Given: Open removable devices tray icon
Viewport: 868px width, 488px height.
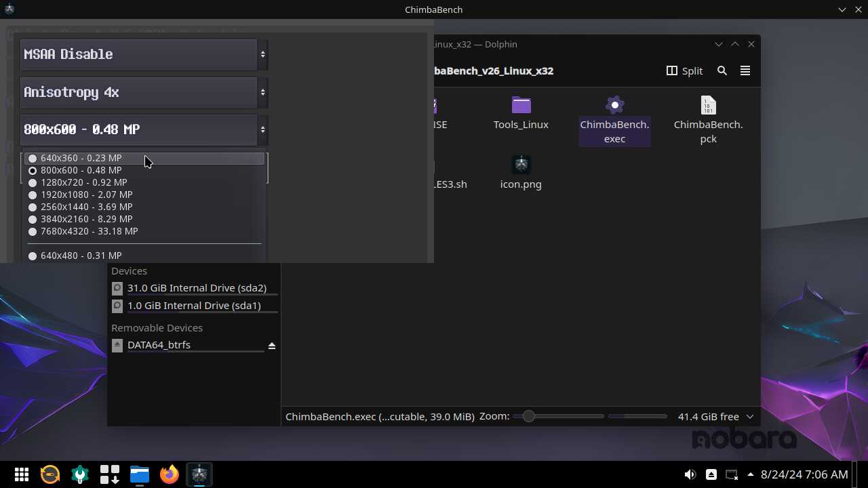Looking at the screenshot, I should [x=711, y=474].
